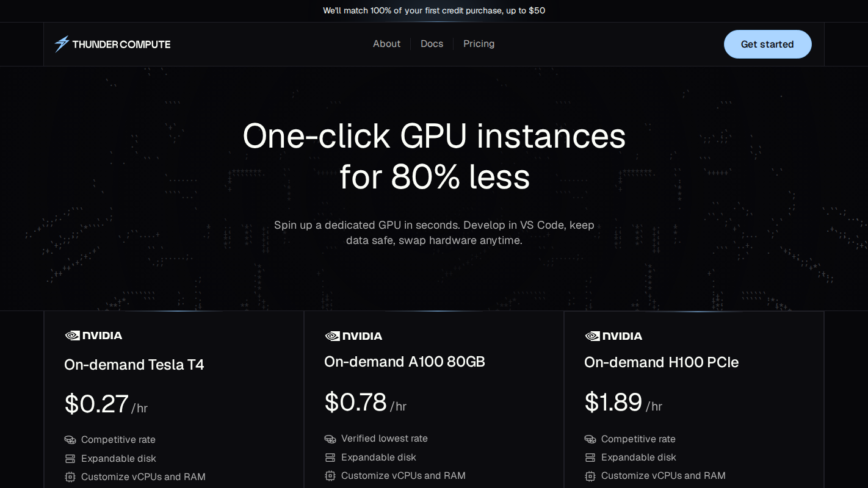868x488 pixels.
Task: Click the disk icon beside Expandable disk on H100 card
Action: 590,457
